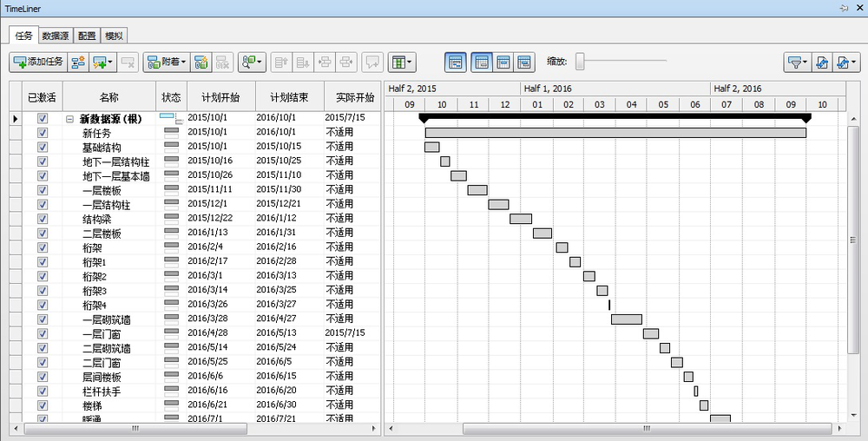Click the greyed-out clear attachment icon
The image size is (868, 441).
pos(222,63)
